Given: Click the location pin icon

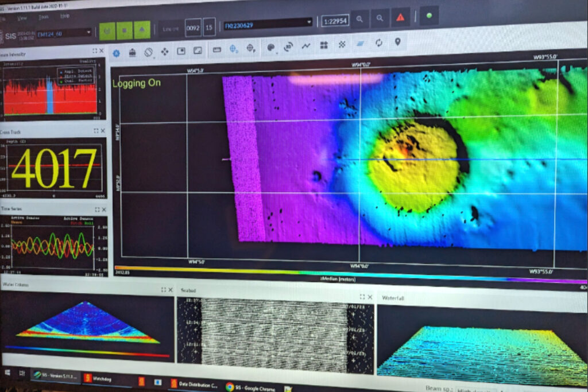Looking at the screenshot, I should pos(397,42).
